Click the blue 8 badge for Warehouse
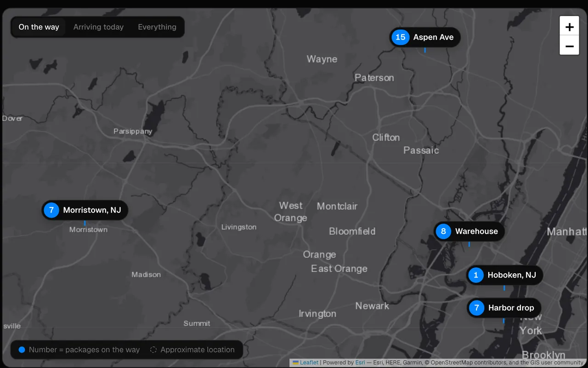The image size is (588, 368). click(443, 231)
